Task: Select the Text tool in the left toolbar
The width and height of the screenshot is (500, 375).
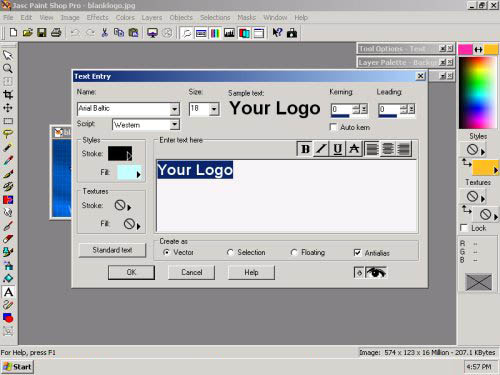Action: [x=8, y=292]
